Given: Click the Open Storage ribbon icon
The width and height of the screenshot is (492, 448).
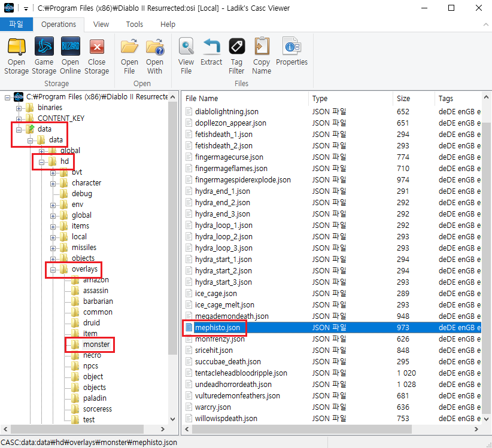Looking at the screenshot, I should tap(17, 47).
